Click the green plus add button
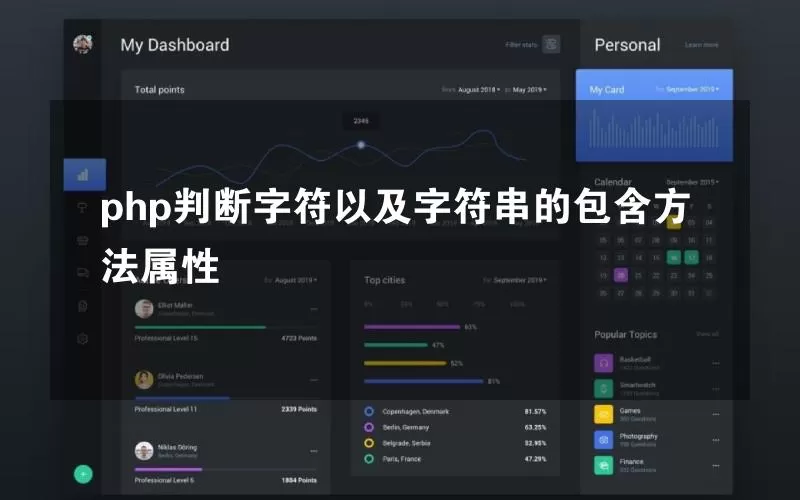The width and height of the screenshot is (800, 500). (83, 474)
